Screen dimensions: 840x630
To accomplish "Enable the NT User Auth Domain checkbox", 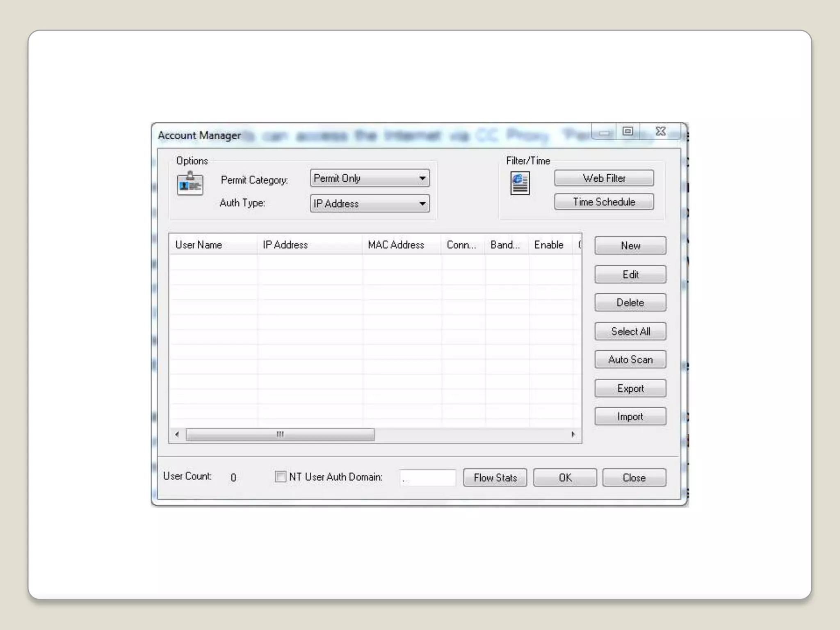I will [281, 477].
